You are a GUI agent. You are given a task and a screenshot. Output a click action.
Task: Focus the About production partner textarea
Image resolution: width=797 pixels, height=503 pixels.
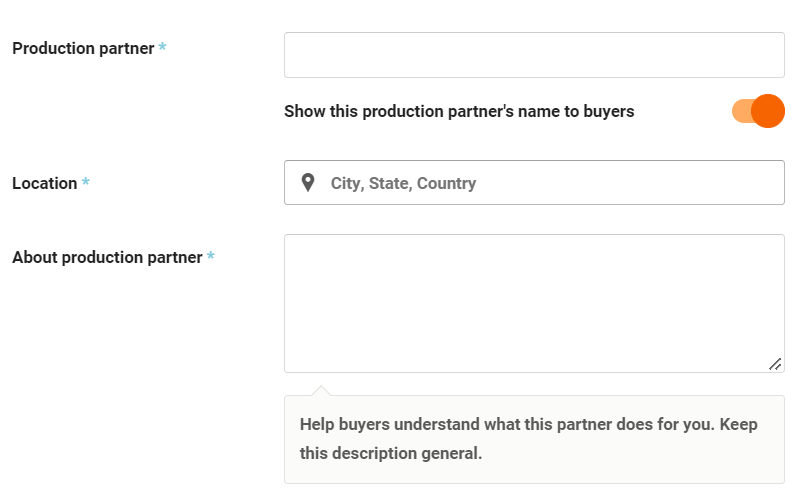tap(534, 303)
